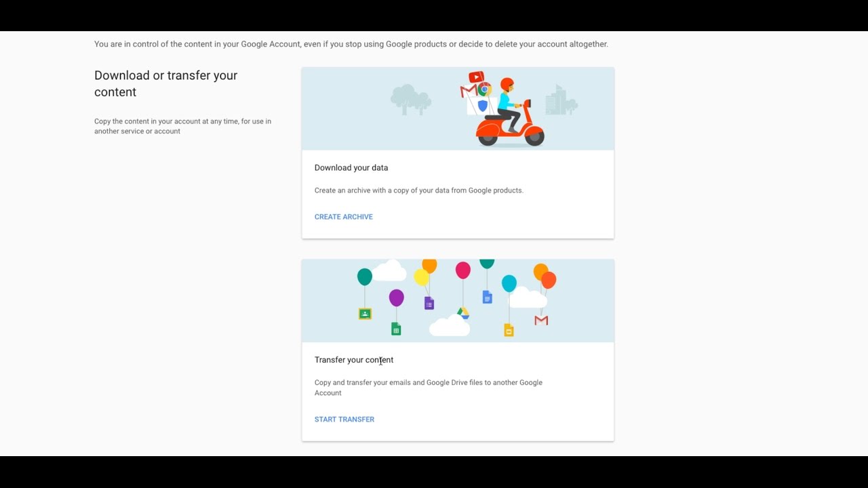Click the "Download or transfer your content" heading

(166, 83)
